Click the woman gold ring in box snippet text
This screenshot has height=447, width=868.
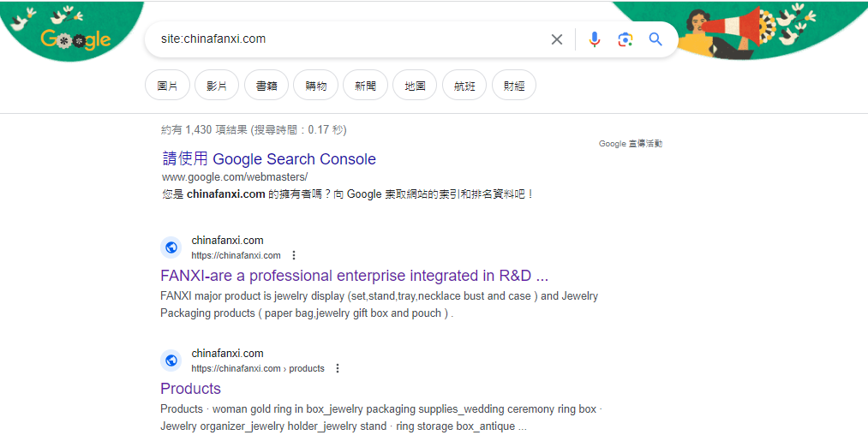(380, 418)
